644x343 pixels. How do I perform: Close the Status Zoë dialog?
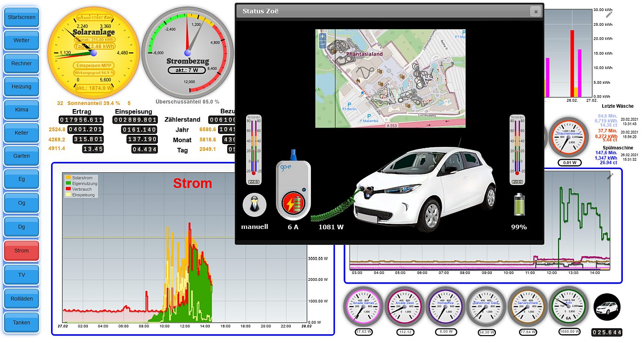click(535, 12)
